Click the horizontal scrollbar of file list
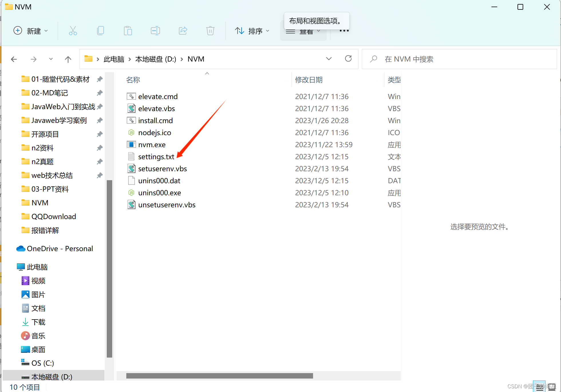The height and width of the screenshot is (392, 561). click(x=220, y=376)
